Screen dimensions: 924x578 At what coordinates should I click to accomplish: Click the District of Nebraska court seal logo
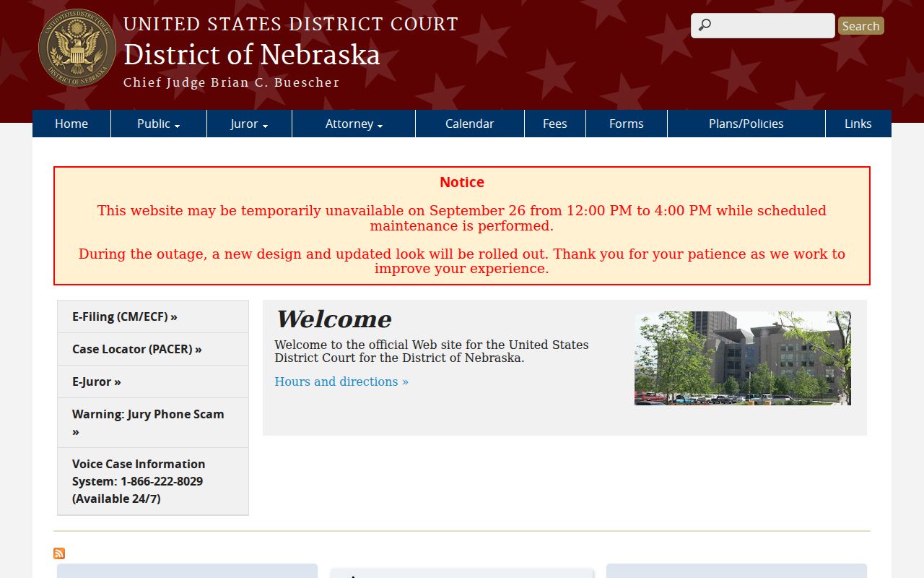[x=77, y=48]
